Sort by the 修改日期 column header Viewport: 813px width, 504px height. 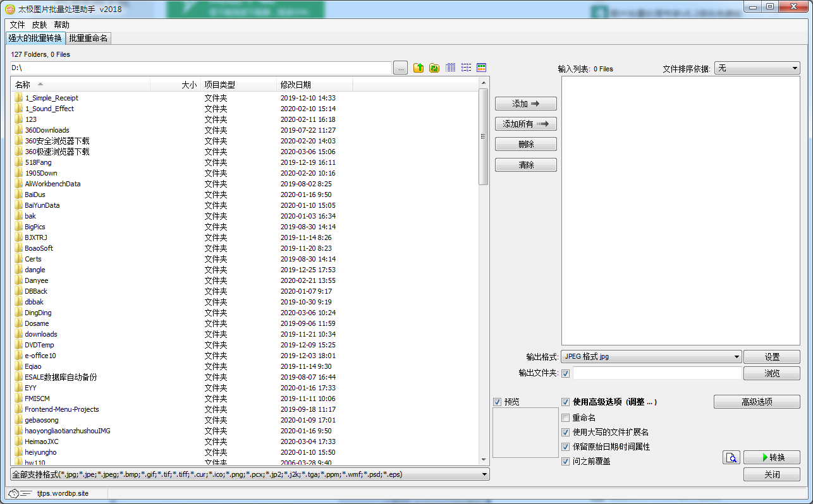[x=314, y=85]
